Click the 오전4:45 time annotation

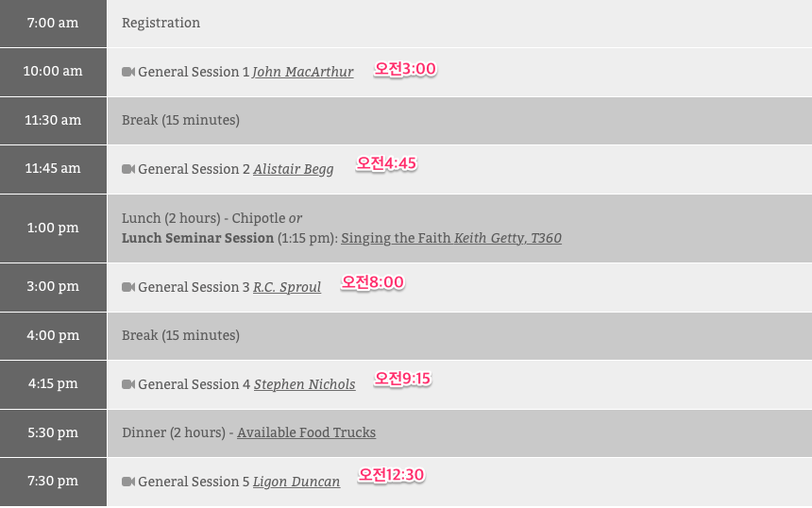(386, 163)
